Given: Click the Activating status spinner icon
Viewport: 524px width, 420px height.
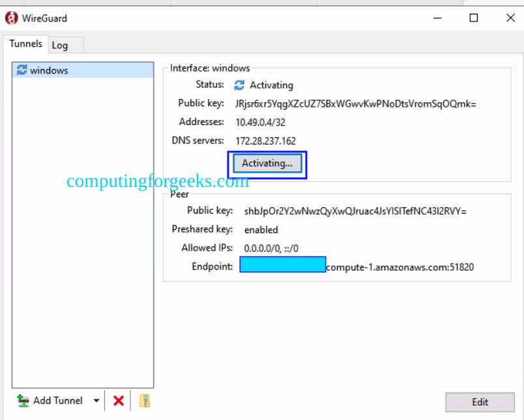Looking at the screenshot, I should click(x=239, y=85).
